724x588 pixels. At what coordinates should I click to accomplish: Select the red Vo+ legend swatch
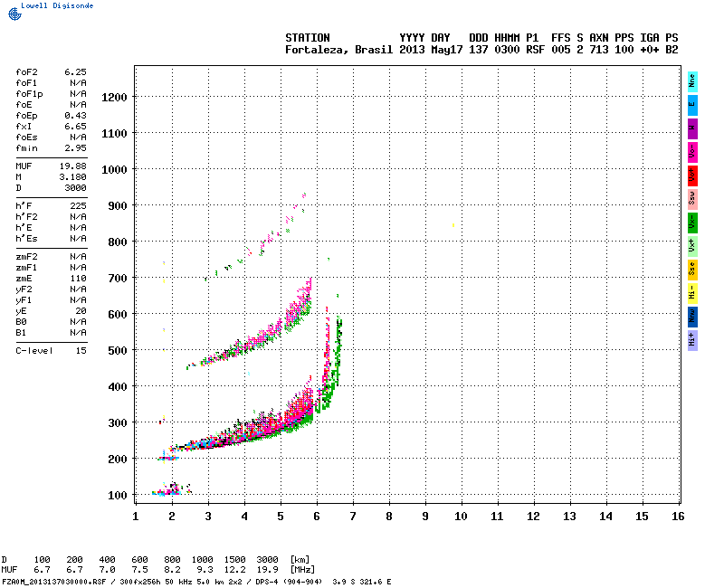[x=692, y=175]
